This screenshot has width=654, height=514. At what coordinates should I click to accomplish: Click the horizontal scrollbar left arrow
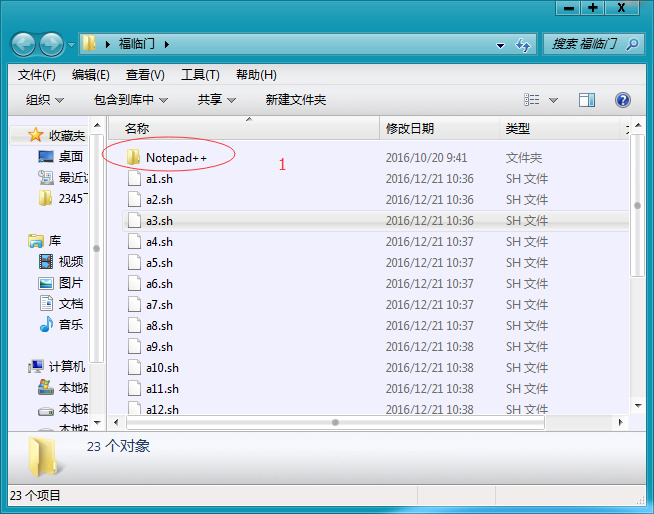pos(116,422)
